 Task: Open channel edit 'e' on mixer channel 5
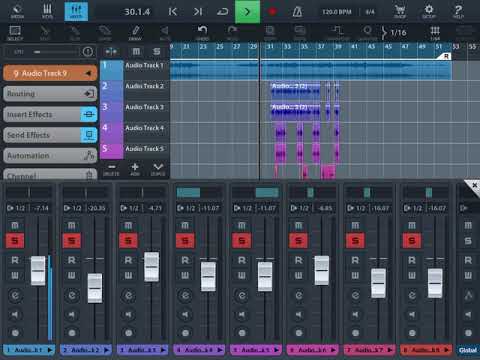[242, 295]
